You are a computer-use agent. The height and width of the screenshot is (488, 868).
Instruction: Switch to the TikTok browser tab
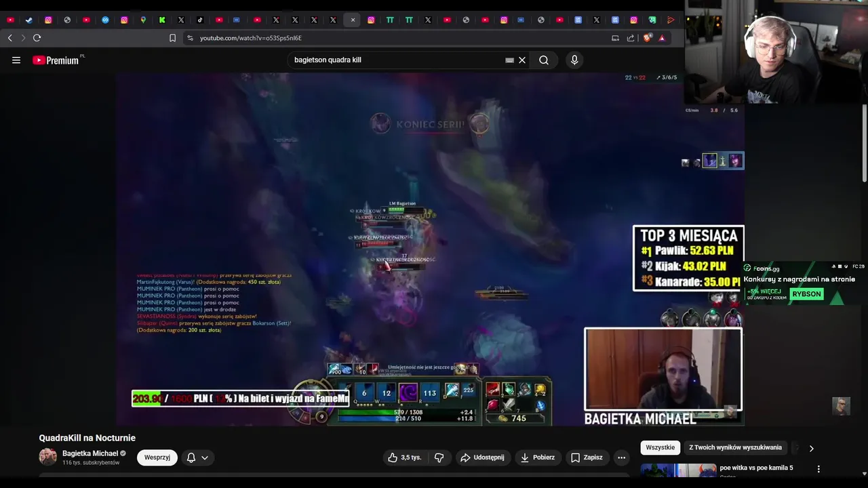click(200, 20)
